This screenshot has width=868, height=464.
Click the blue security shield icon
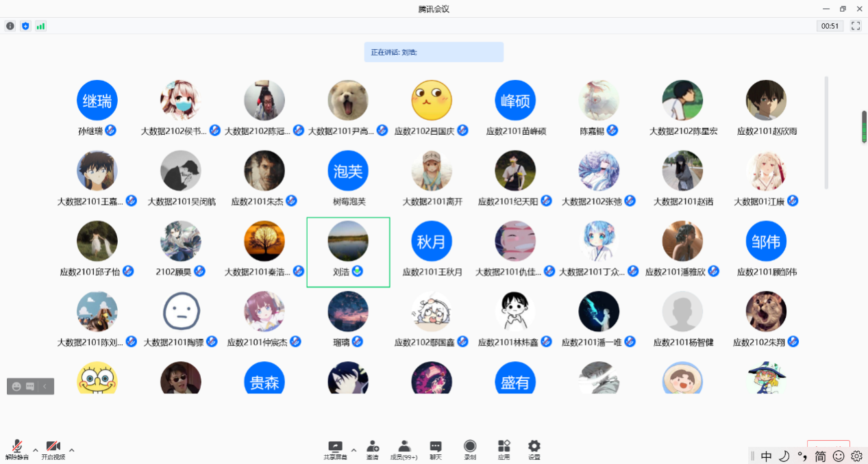[x=25, y=26]
